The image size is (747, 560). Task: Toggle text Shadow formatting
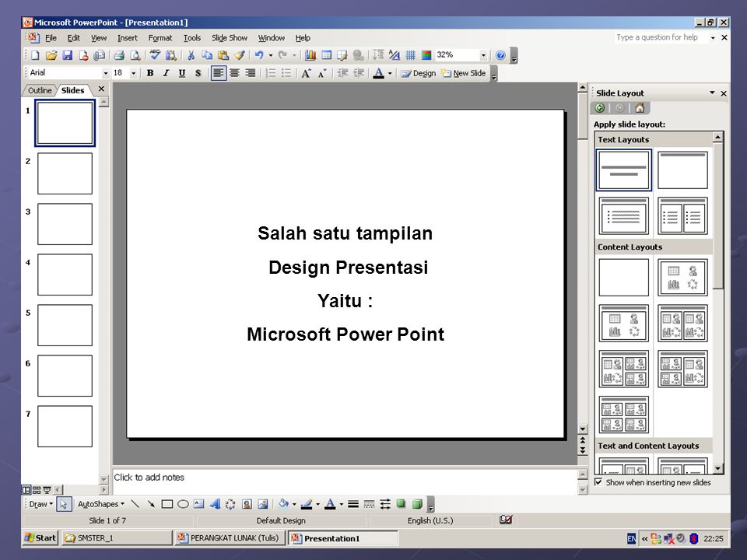point(198,73)
